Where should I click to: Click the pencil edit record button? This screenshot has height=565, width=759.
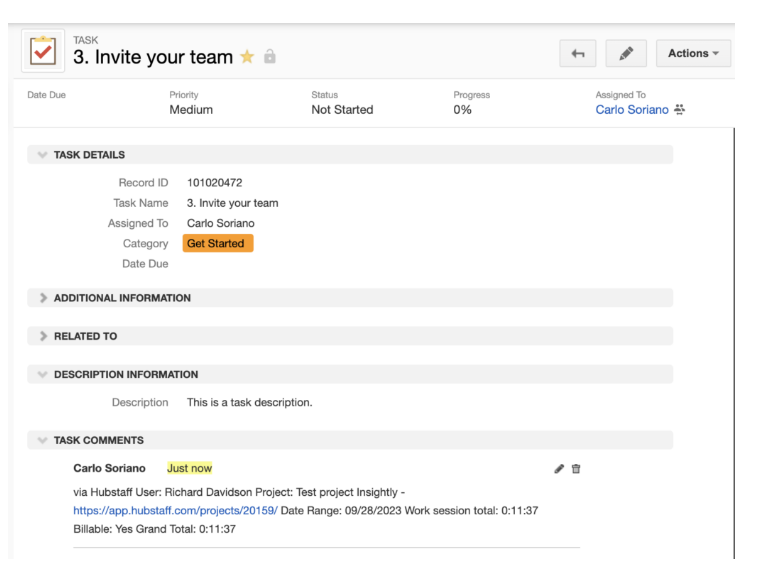626,54
